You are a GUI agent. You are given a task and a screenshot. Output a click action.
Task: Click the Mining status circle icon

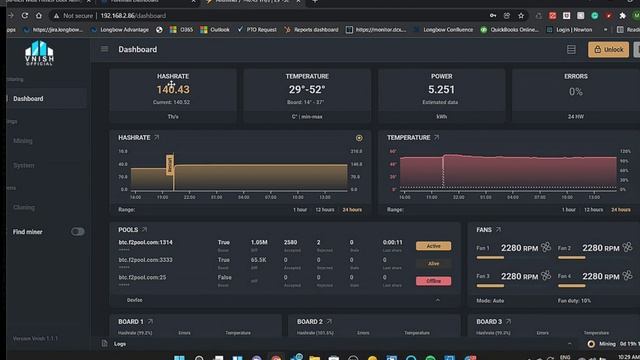coord(591,344)
